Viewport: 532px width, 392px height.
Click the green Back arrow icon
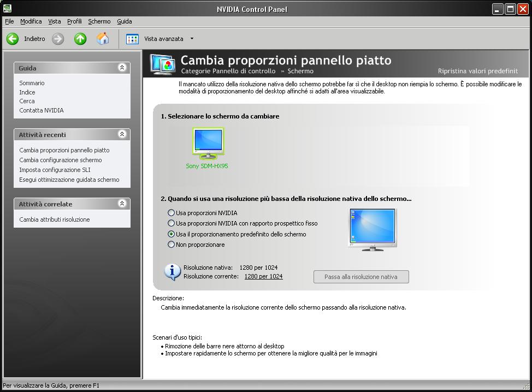13,39
